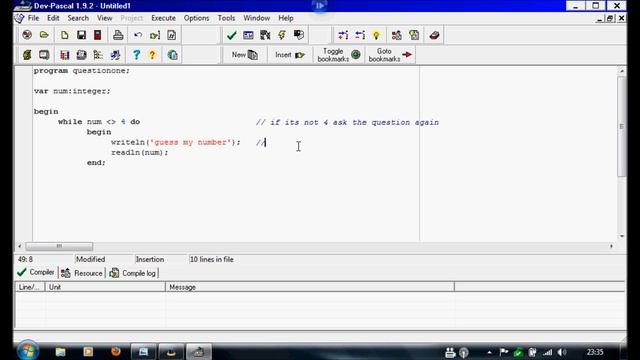The image size is (640, 360).
Task: Click the unindent arrows icon
Action: pos(360,35)
